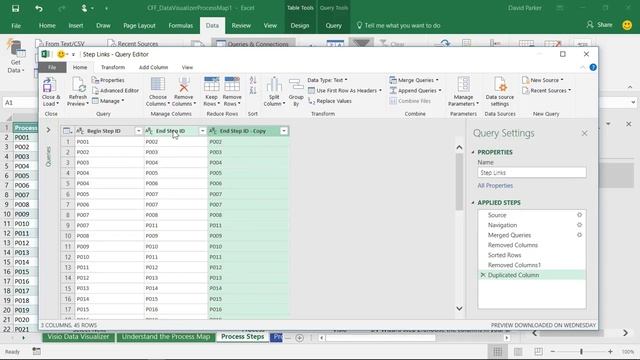The height and width of the screenshot is (360, 640).
Task: Click Refresh Preview icon
Action: (x=78, y=85)
